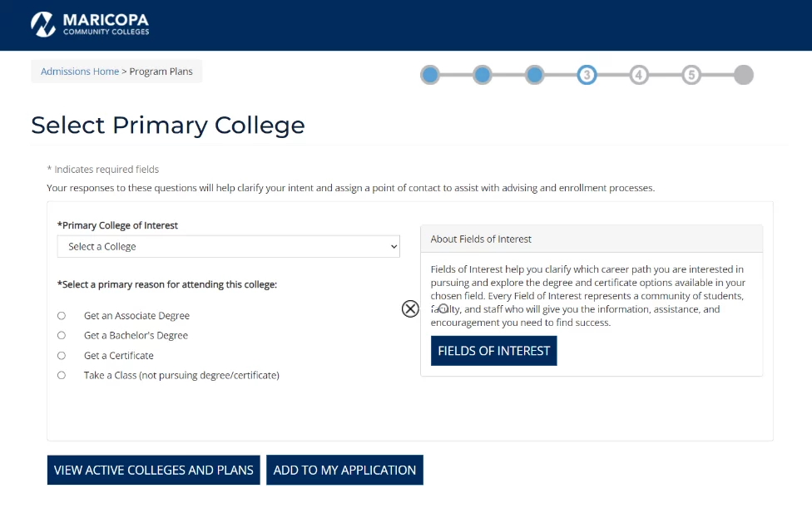
Task: Open the "Program Plans" breadcrumb item
Action: pyautogui.click(x=161, y=71)
